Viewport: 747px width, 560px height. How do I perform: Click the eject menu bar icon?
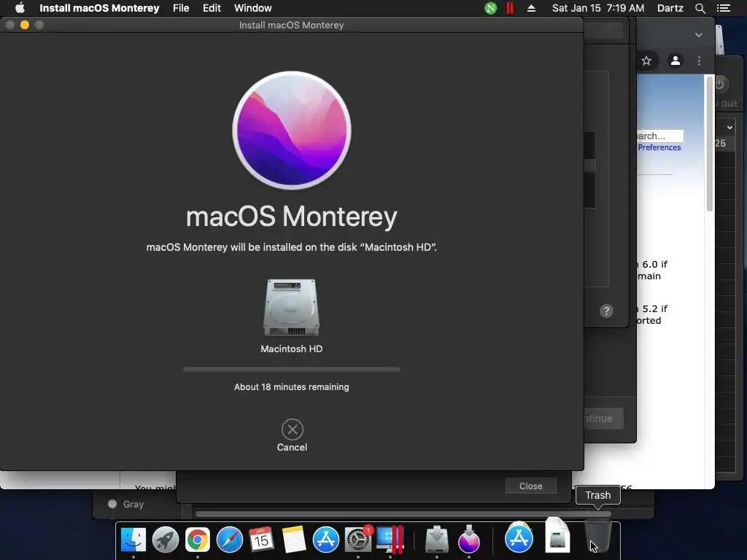point(531,8)
